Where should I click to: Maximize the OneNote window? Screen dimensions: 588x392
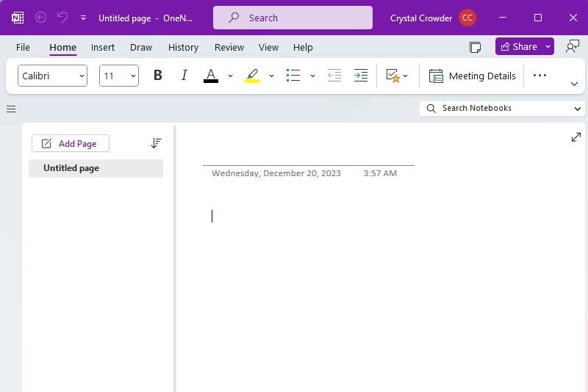pyautogui.click(x=538, y=18)
